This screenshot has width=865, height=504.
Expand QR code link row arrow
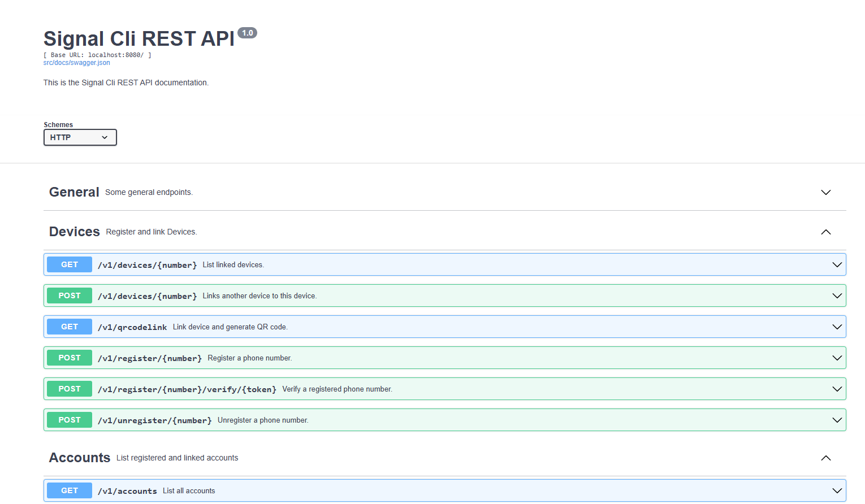click(x=837, y=327)
